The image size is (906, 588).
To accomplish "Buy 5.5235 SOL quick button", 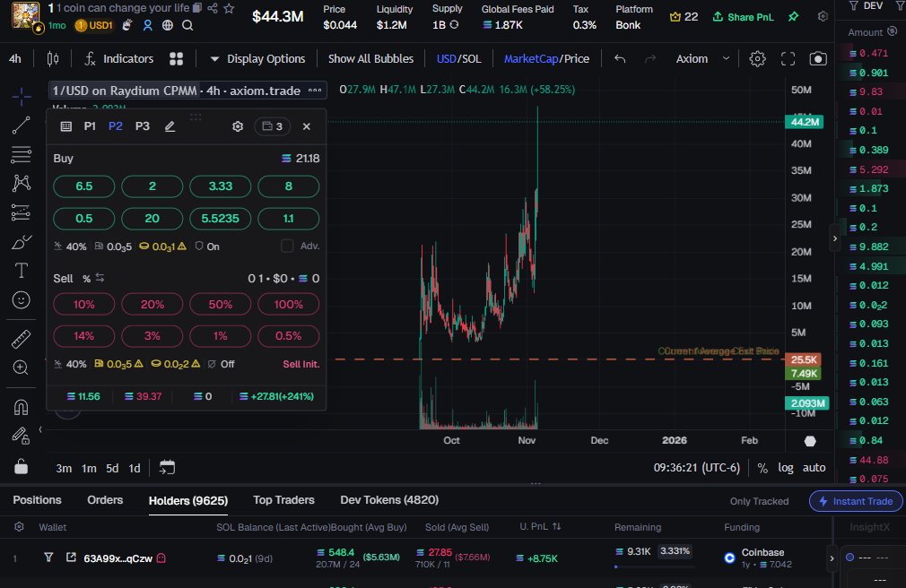I will (x=220, y=219).
